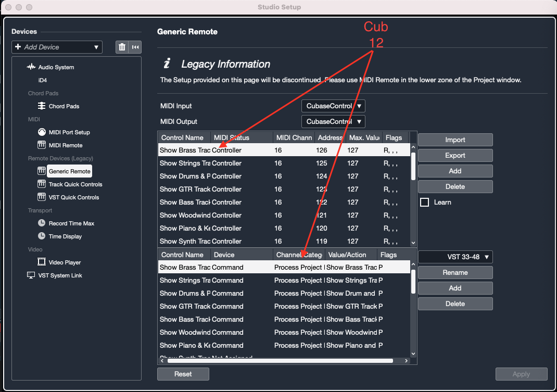Select Show Drums row with address 124

tap(284, 176)
